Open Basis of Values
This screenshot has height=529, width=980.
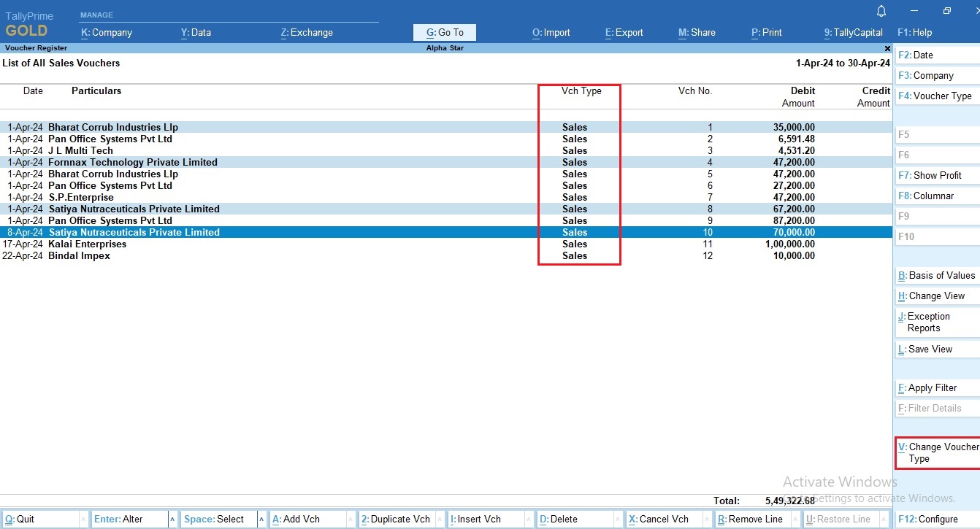937,275
